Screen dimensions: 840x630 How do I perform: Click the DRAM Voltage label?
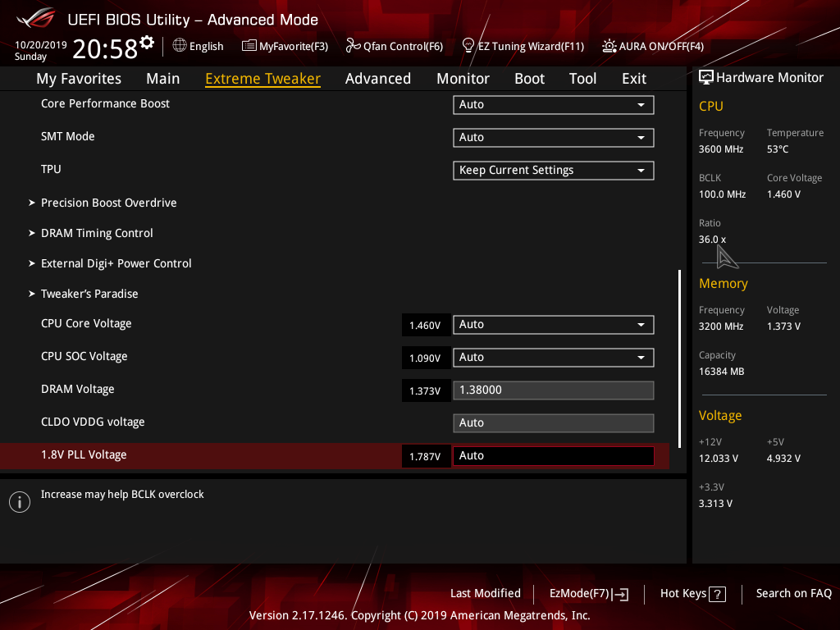tap(78, 389)
